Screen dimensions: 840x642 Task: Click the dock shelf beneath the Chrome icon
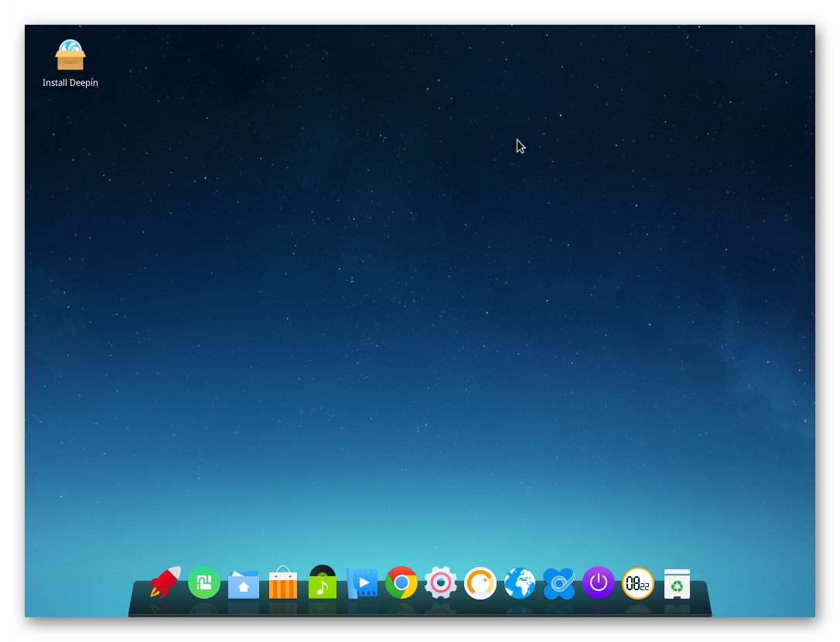[401, 608]
